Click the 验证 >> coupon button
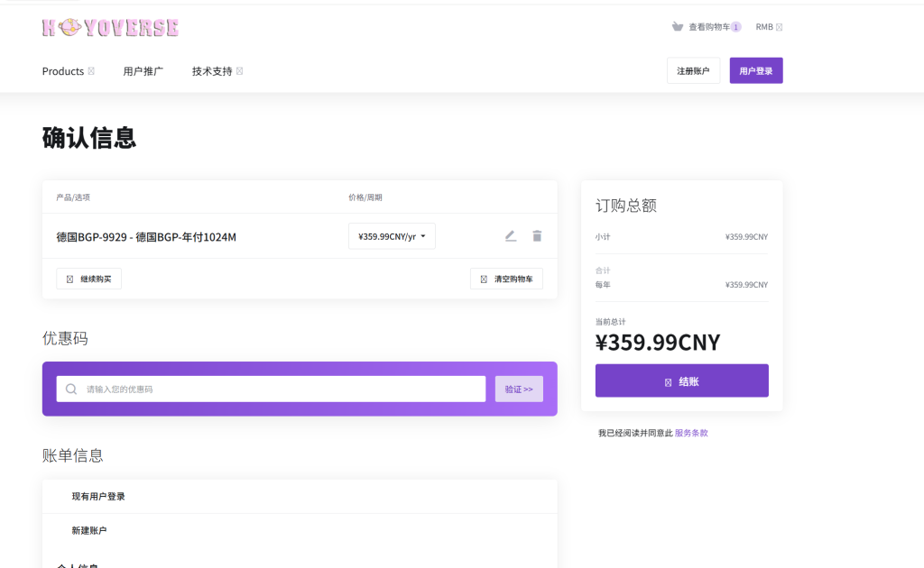This screenshot has width=924, height=568. (x=519, y=389)
